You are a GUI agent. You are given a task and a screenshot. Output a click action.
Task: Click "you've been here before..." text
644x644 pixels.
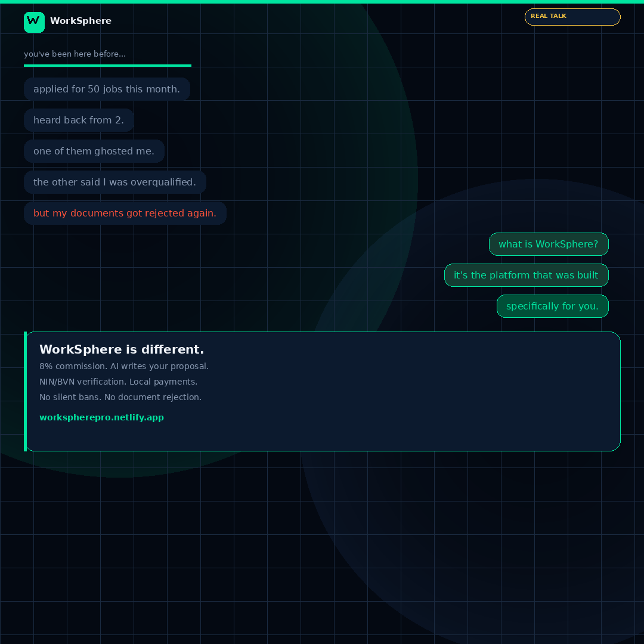pos(75,54)
